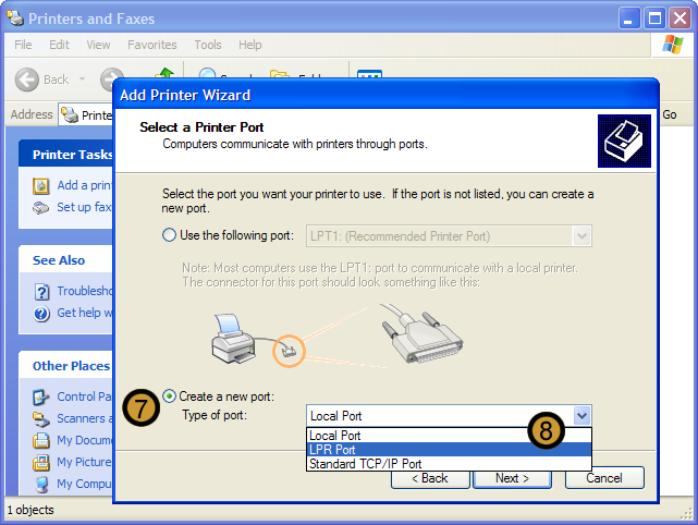Screen dimensions: 698x525
Task: Choose "LPR Port" from the port type list
Action: coord(449,449)
